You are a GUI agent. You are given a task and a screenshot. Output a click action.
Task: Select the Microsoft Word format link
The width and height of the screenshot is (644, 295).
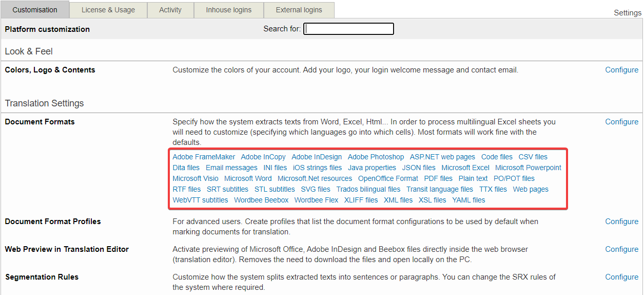pyautogui.click(x=248, y=178)
